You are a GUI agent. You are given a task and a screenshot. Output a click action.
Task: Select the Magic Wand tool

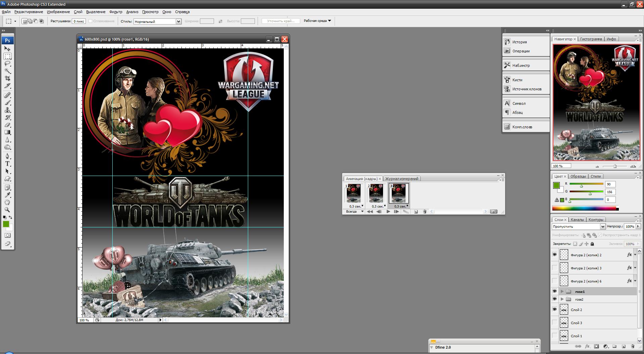tap(7, 71)
